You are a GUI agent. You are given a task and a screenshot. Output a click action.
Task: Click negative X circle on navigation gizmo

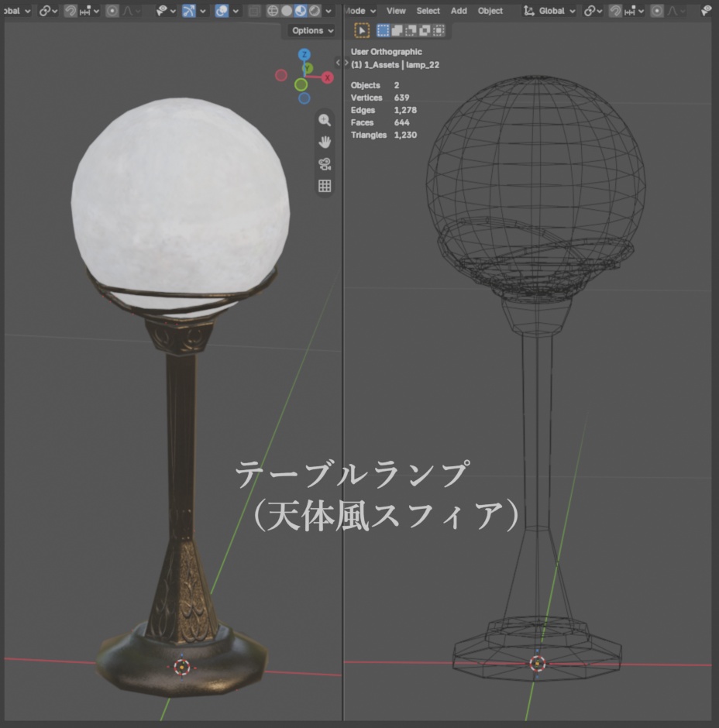pyautogui.click(x=281, y=75)
